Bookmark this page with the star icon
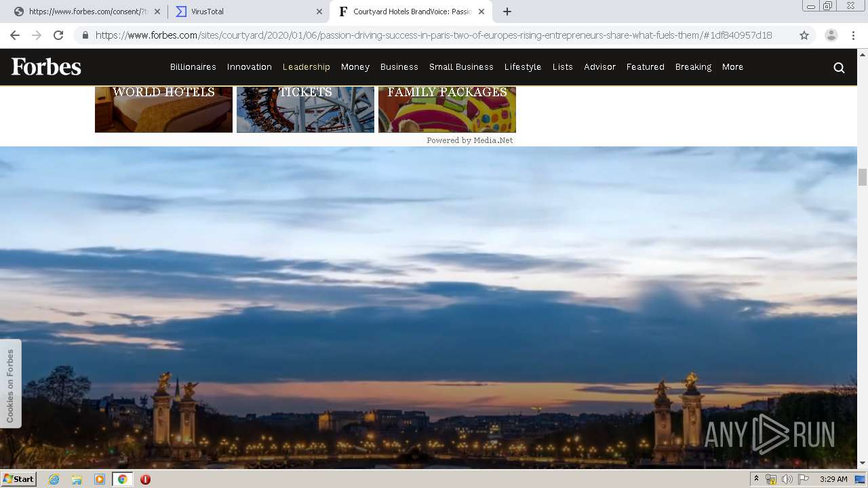This screenshot has width=868, height=488. [x=804, y=35]
